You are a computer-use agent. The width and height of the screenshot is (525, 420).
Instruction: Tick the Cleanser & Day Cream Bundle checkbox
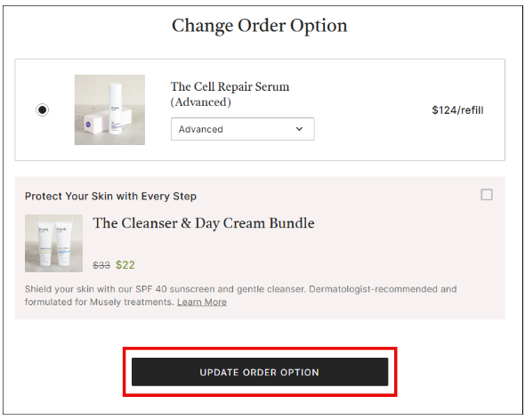point(487,195)
